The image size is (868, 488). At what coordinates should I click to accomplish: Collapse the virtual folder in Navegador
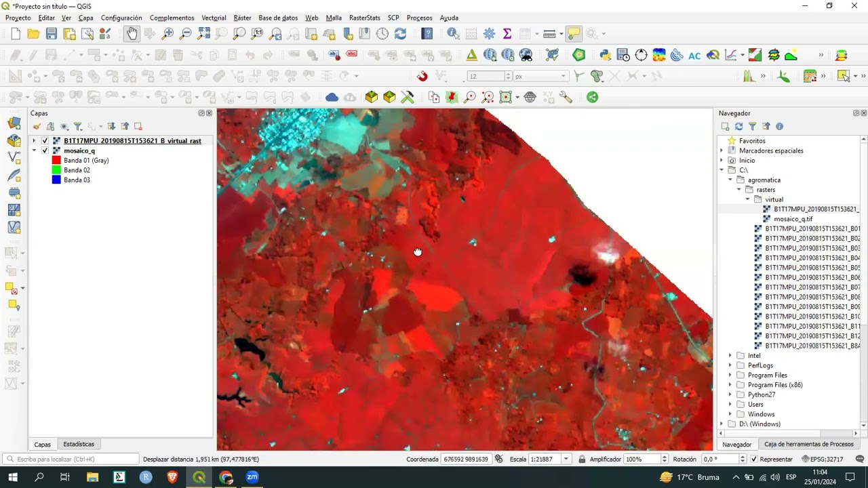748,199
